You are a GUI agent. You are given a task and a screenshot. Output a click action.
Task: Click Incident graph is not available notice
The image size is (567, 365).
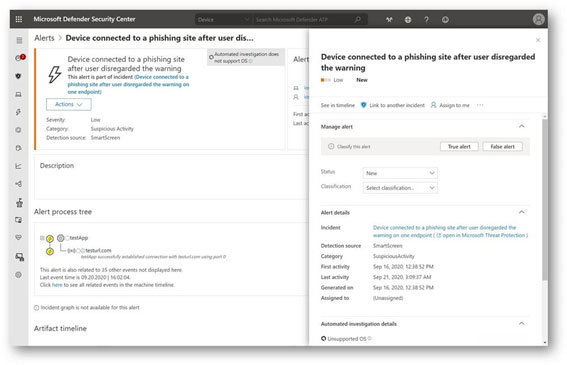[x=87, y=307]
